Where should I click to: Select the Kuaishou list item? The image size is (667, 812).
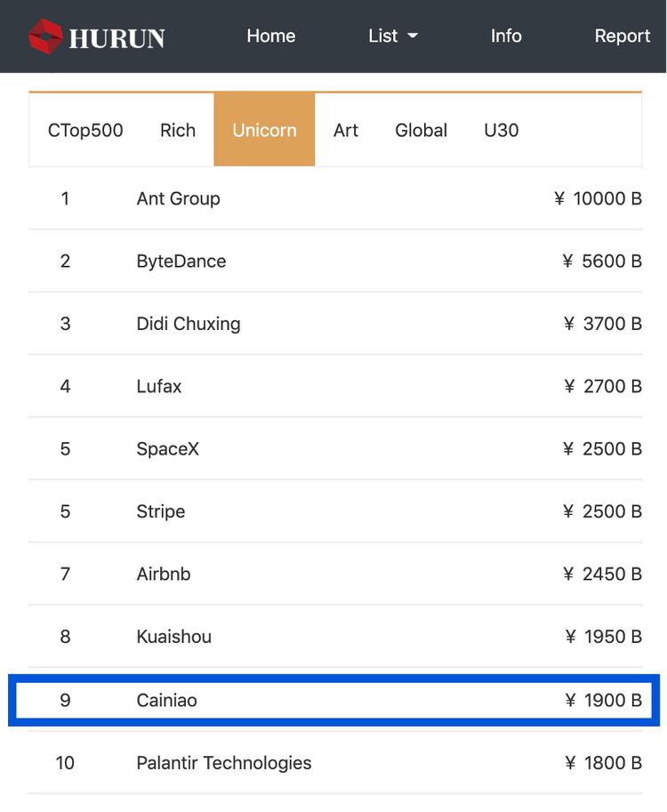point(333,637)
